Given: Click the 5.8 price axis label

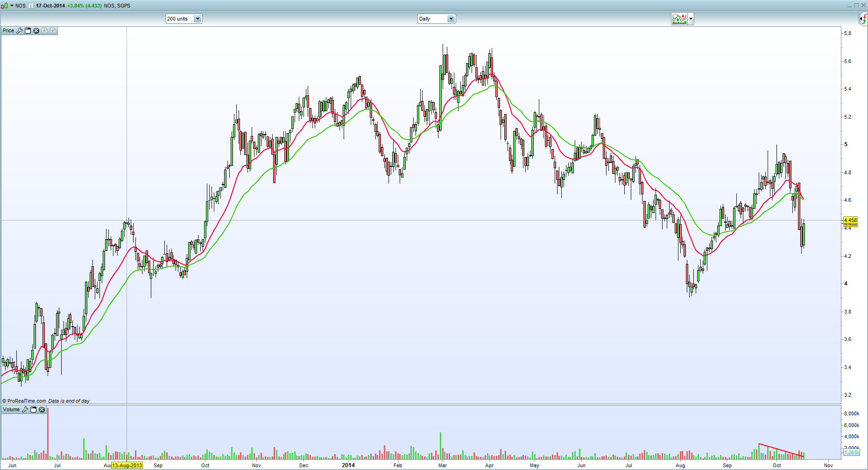Looking at the screenshot, I should tap(847, 33).
